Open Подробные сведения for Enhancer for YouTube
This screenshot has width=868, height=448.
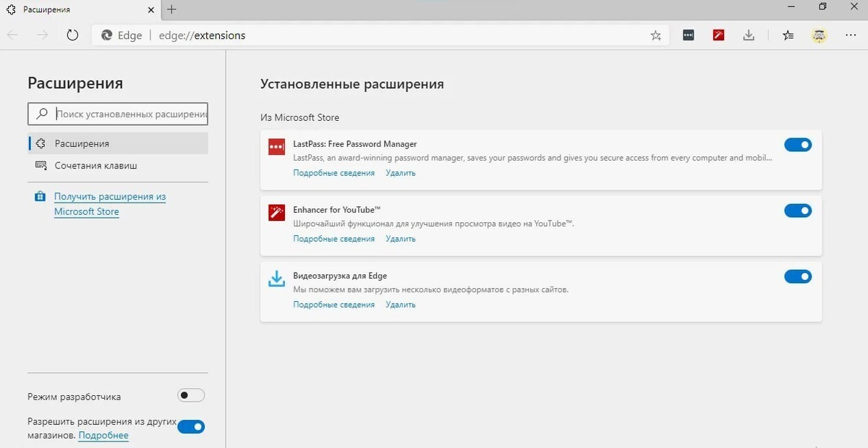tap(333, 239)
